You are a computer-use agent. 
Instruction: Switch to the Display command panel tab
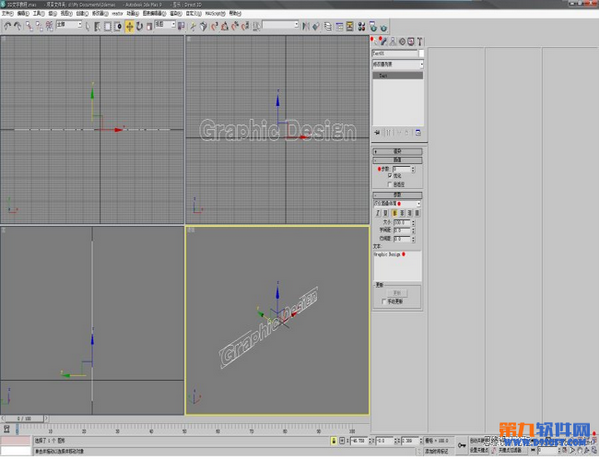pos(411,41)
